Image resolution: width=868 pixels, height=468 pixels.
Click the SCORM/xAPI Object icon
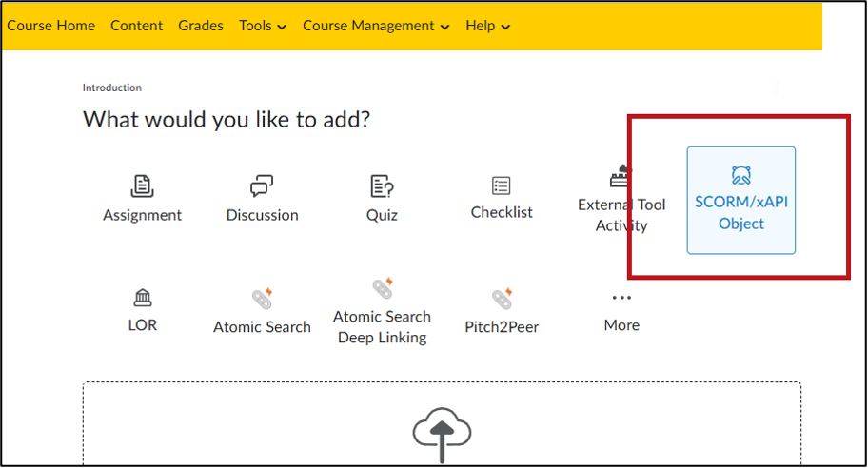(741, 175)
